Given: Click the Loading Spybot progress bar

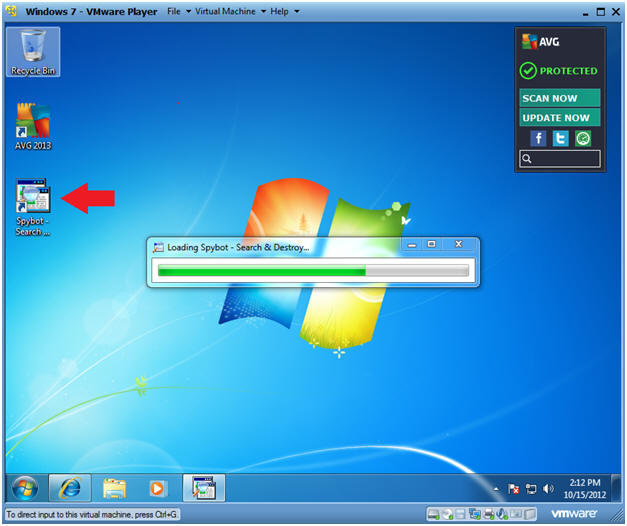Looking at the screenshot, I should pos(313,271).
